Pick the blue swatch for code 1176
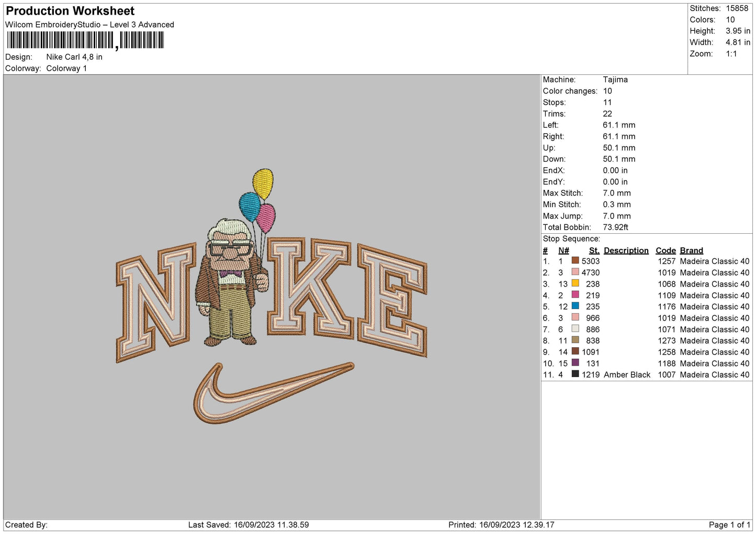Image resolution: width=756 pixels, height=534 pixels. tap(575, 306)
